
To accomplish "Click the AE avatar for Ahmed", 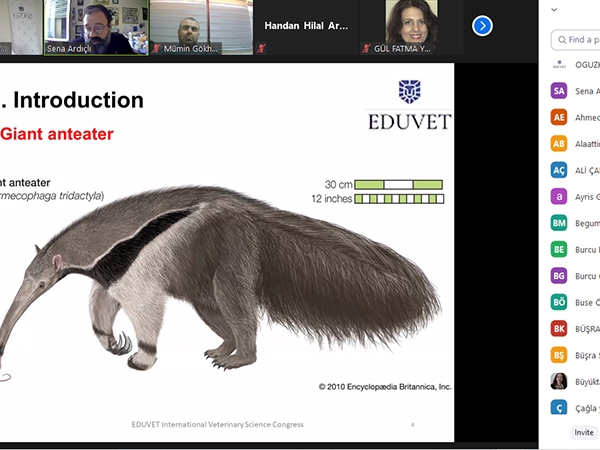I will (x=559, y=117).
